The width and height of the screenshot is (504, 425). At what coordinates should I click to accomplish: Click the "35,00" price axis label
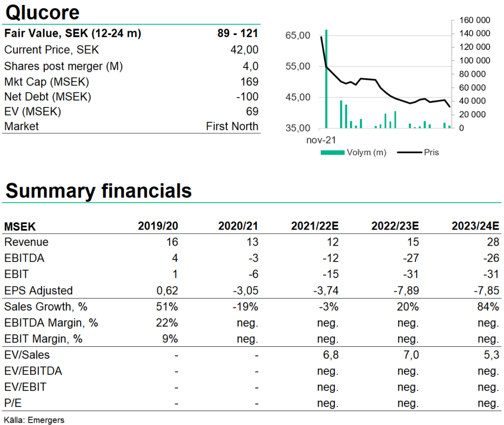click(298, 128)
